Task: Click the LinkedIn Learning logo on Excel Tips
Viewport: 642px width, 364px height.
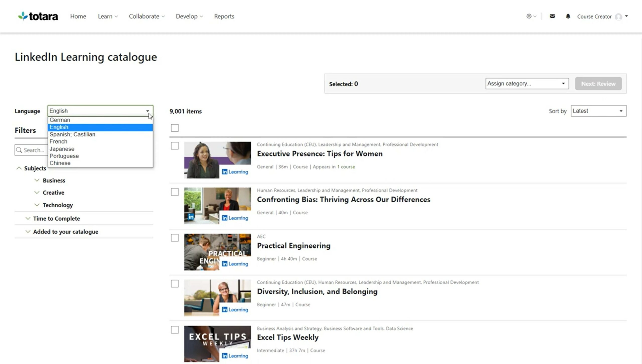Action: 235,356
